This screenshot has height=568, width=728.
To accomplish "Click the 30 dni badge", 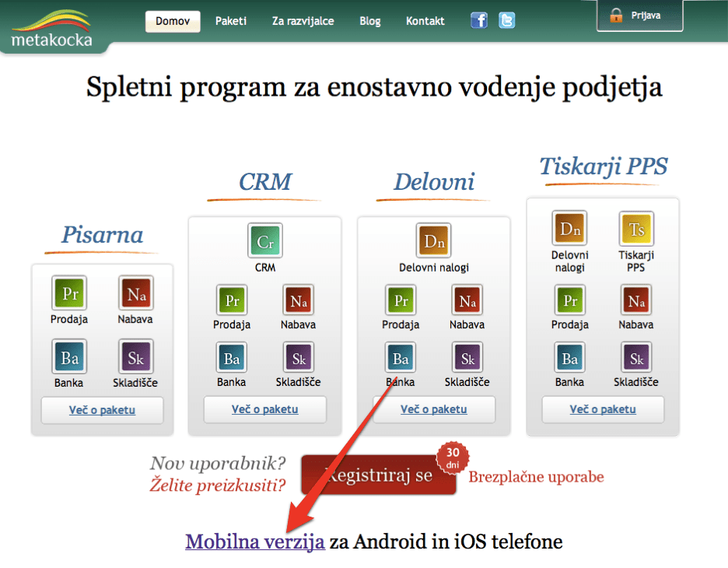I will 453,458.
